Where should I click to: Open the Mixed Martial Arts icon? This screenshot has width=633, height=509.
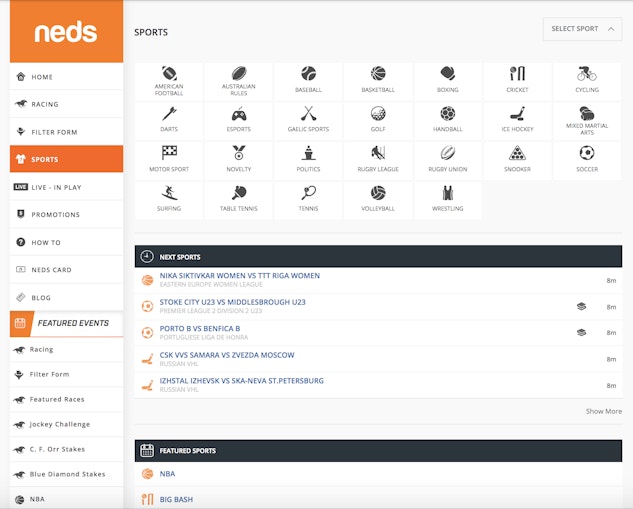point(587,119)
